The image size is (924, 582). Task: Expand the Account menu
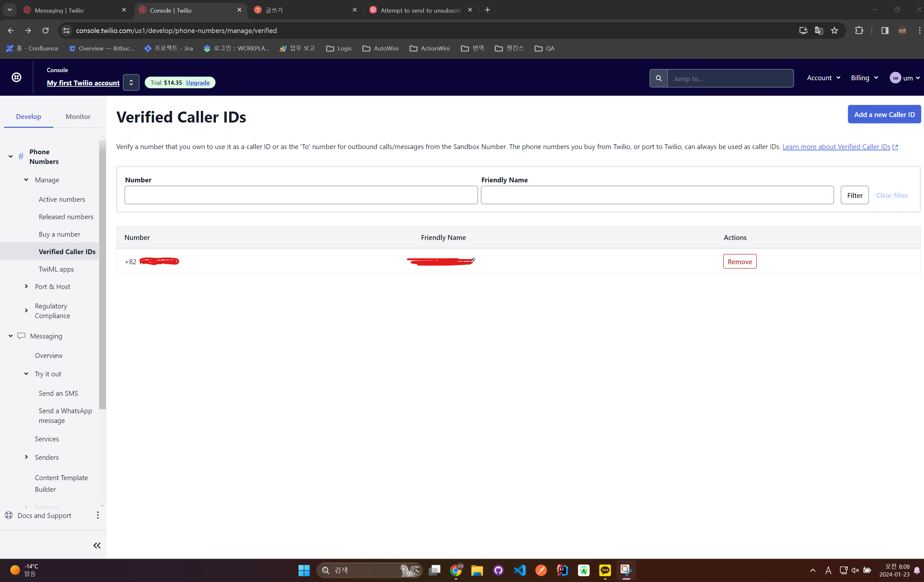[x=823, y=78]
